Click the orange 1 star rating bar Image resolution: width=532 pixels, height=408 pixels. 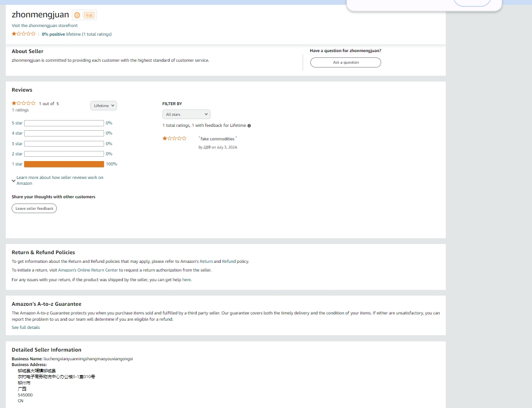click(64, 164)
